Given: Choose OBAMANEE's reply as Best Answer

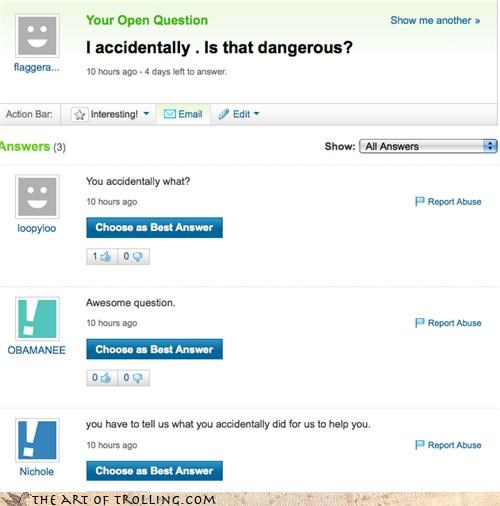Looking at the screenshot, I should [x=154, y=349].
